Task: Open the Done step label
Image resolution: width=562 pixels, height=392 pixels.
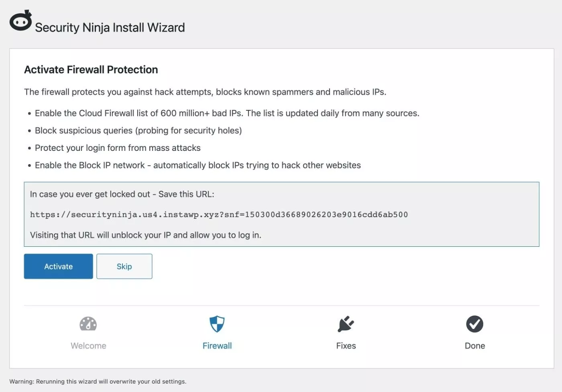Action: click(475, 346)
